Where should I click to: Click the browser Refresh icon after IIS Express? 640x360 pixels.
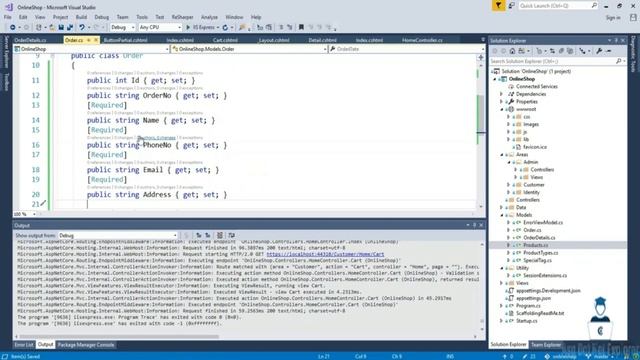click(225, 27)
